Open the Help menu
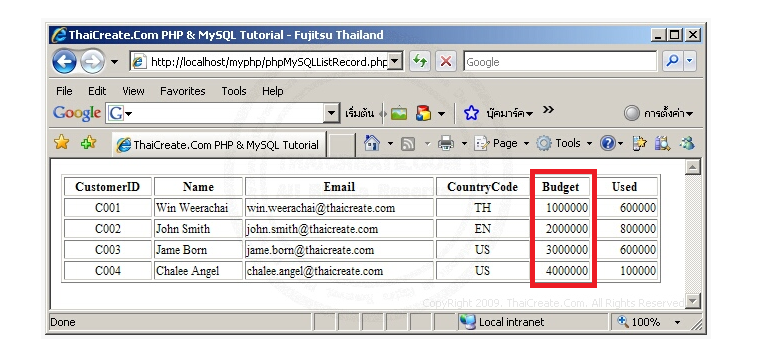This screenshot has width=759, height=360. pyautogui.click(x=273, y=91)
